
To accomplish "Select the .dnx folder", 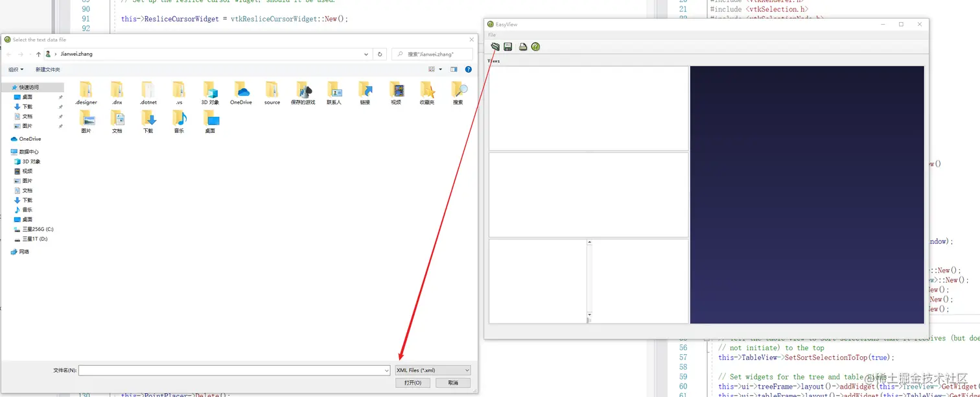I will click(117, 93).
